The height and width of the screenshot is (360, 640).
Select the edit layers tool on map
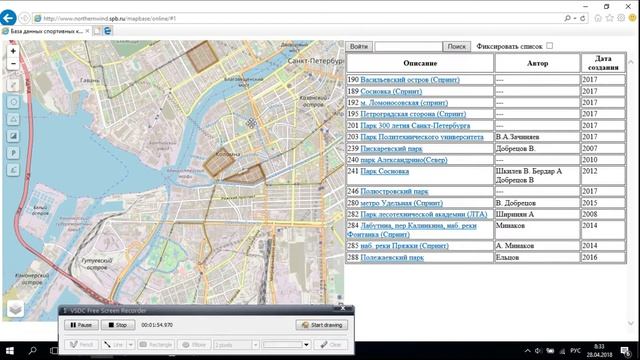tap(13, 169)
